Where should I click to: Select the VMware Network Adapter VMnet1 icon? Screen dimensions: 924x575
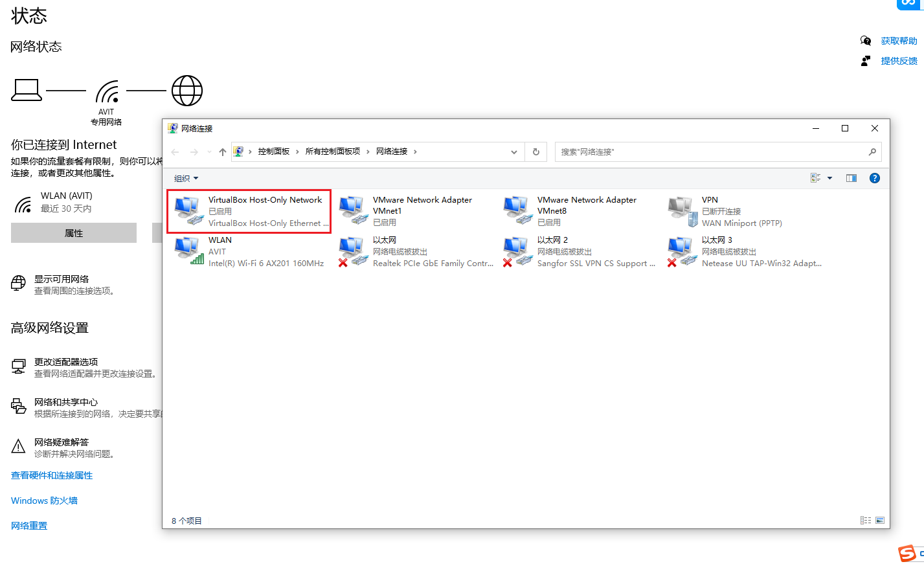point(353,211)
